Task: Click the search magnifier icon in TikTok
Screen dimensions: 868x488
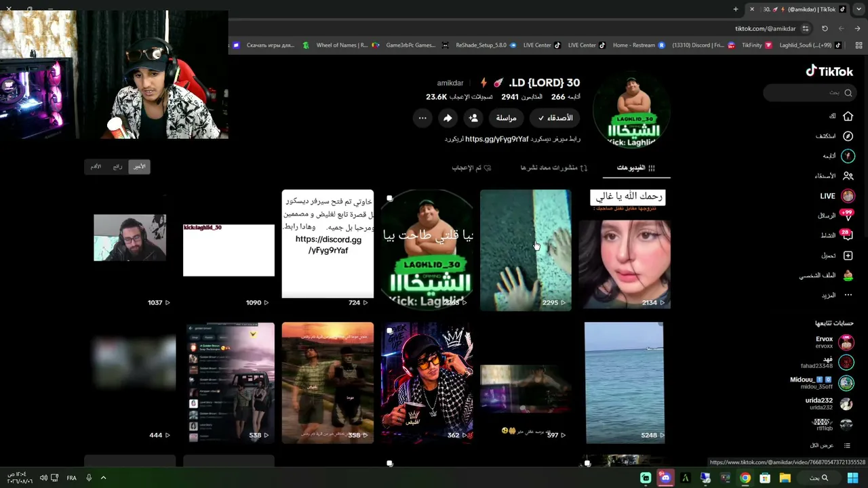Action: click(848, 93)
